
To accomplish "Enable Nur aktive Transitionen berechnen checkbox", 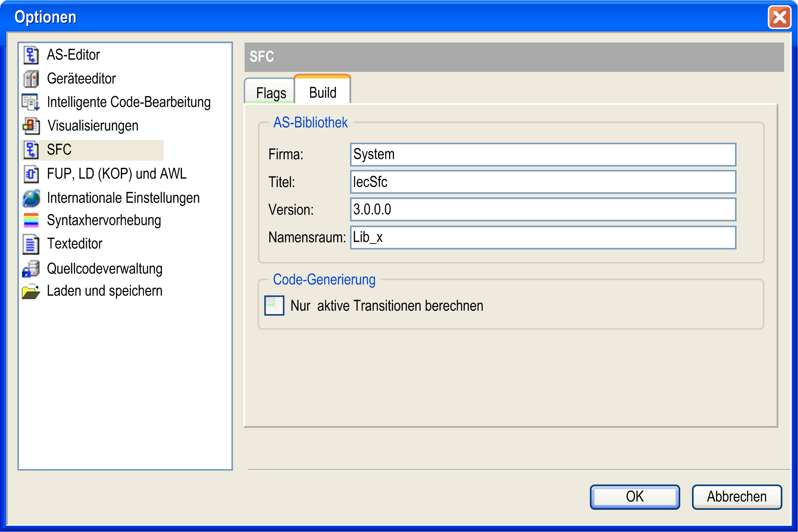I will [x=274, y=305].
